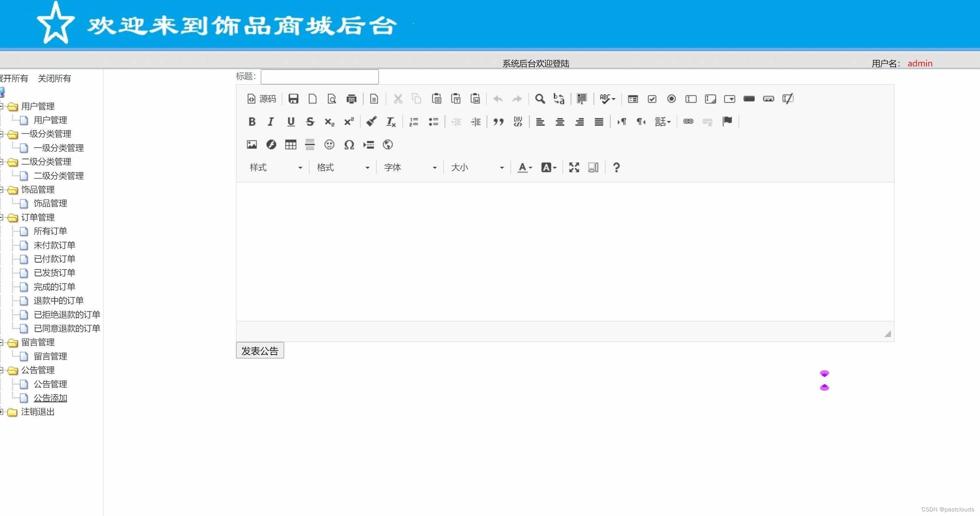
Task: Toggle bold text formatting
Action: [x=252, y=121]
